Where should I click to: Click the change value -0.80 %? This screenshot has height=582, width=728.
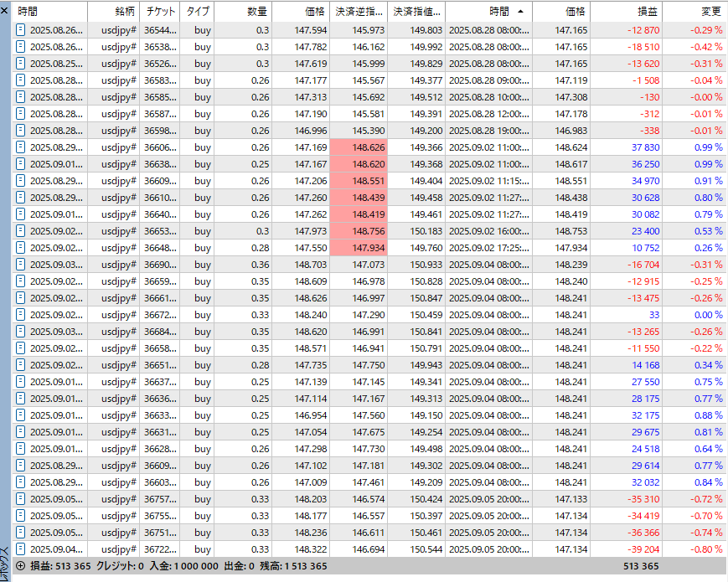click(706, 549)
